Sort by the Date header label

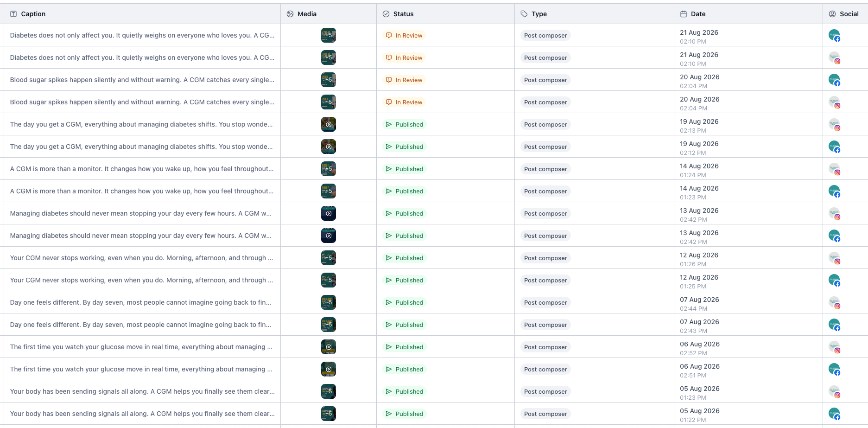[698, 14]
